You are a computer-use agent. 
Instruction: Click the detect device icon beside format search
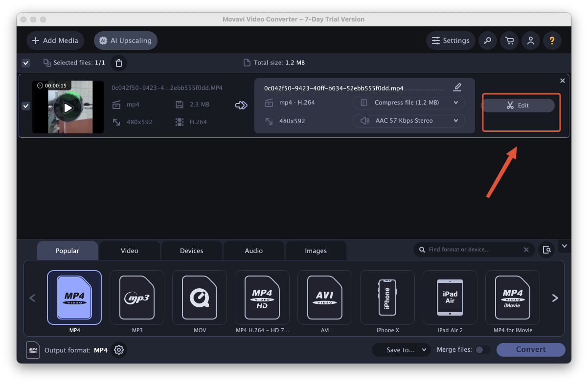coord(547,250)
